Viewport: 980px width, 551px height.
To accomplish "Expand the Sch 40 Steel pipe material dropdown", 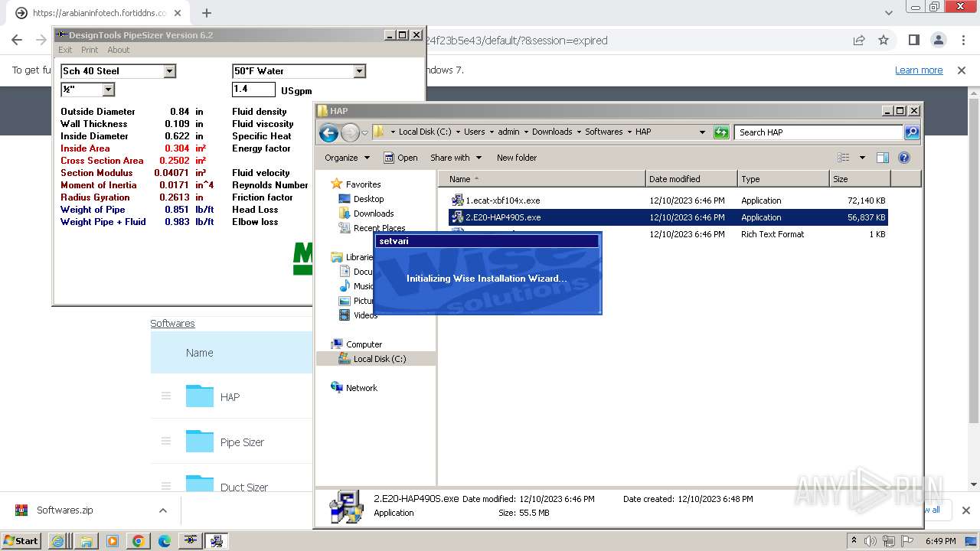I will [170, 71].
